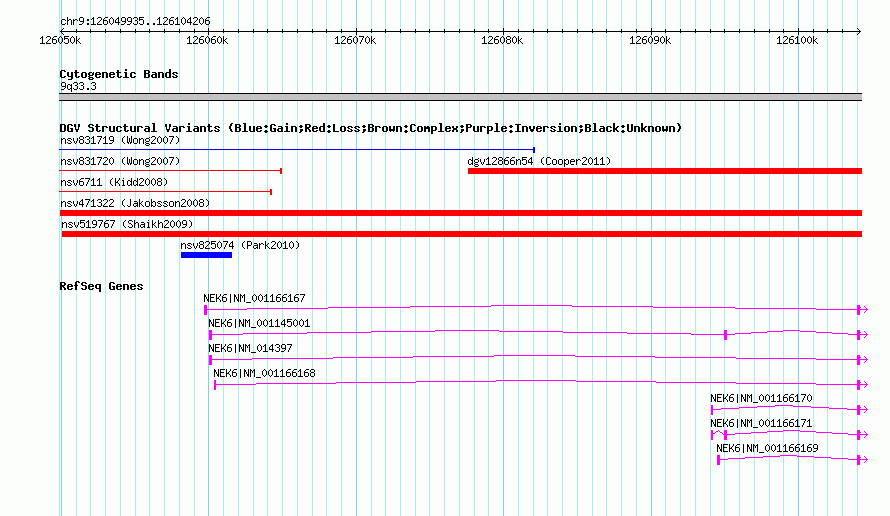Click the first exon of NEK6|NM_001166167
This screenshot has width=890, height=516.
[205, 310]
